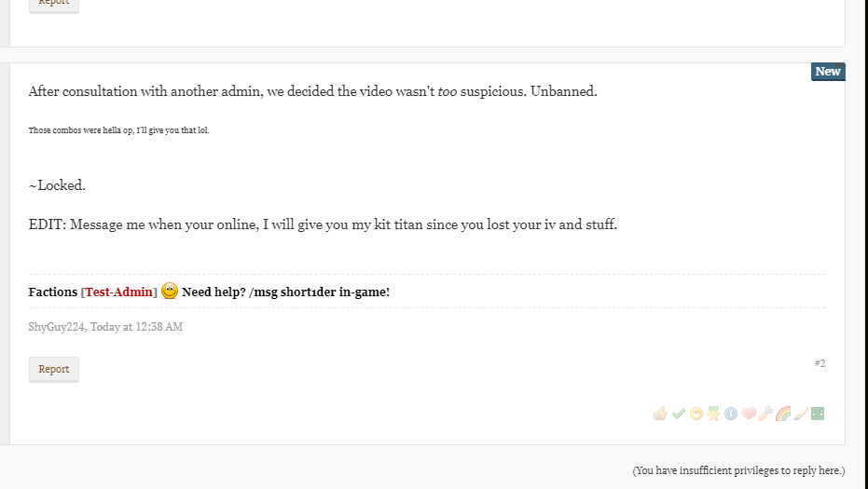868x489 pixels.
Task: Click the green checkmark rating icon
Action: pos(678,414)
